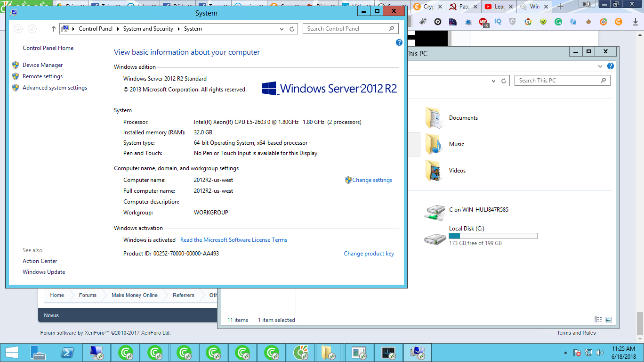Click the taskbar clock showing 11:25 AM
This screenshot has width=644, height=362.
click(624, 353)
